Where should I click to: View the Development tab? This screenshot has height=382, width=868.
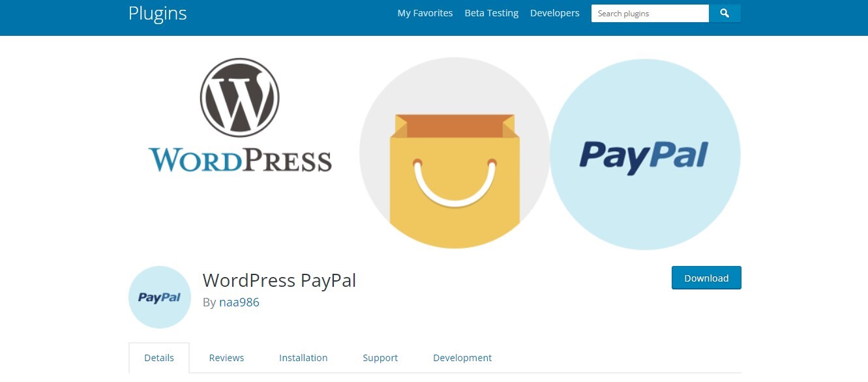[462, 358]
